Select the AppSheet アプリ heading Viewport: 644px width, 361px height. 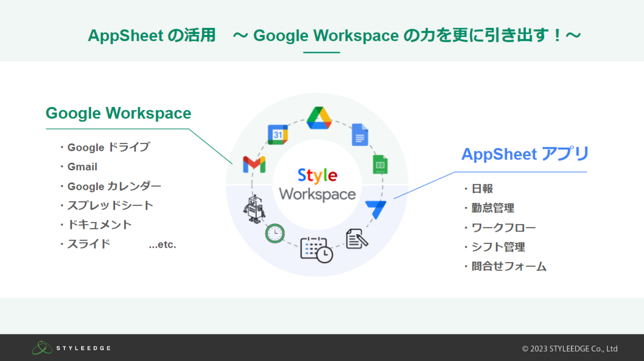point(525,154)
